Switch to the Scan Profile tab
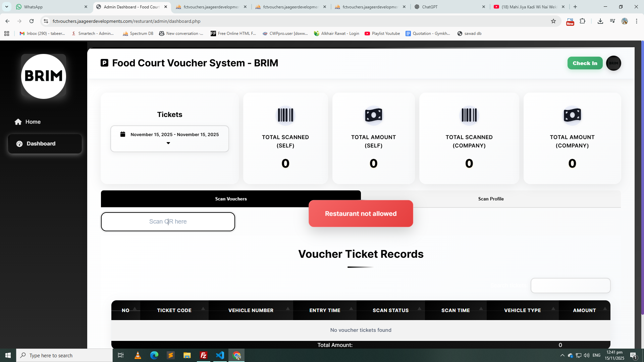 pyautogui.click(x=491, y=199)
